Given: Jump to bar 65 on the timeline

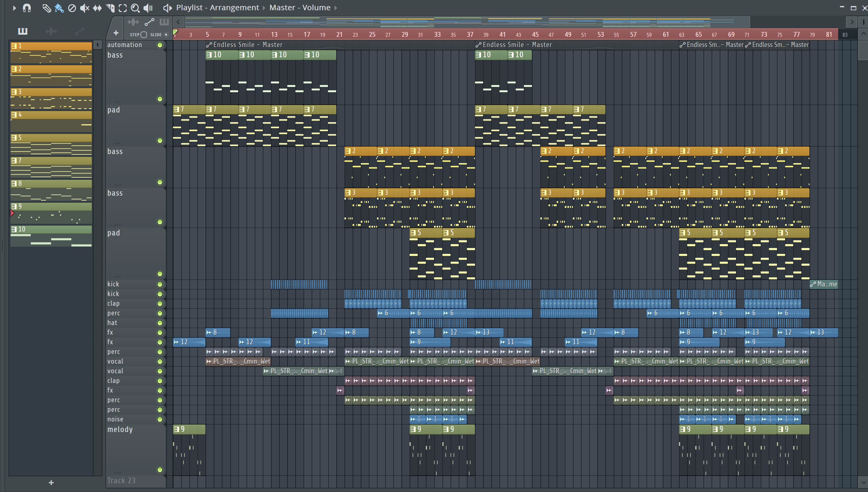Looking at the screenshot, I should point(698,34).
